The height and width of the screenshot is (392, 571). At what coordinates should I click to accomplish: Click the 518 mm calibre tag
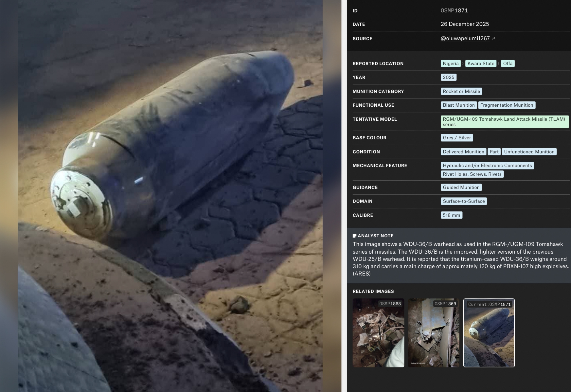[451, 215]
